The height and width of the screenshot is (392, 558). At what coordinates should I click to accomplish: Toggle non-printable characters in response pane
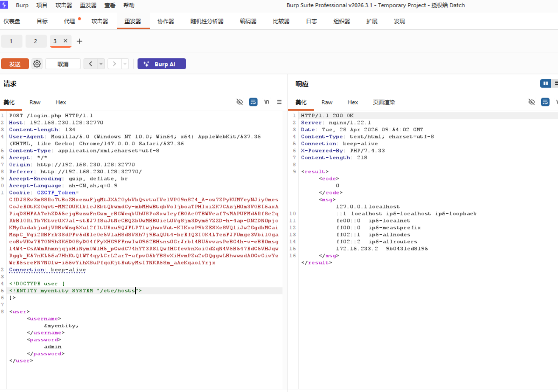tap(532, 102)
